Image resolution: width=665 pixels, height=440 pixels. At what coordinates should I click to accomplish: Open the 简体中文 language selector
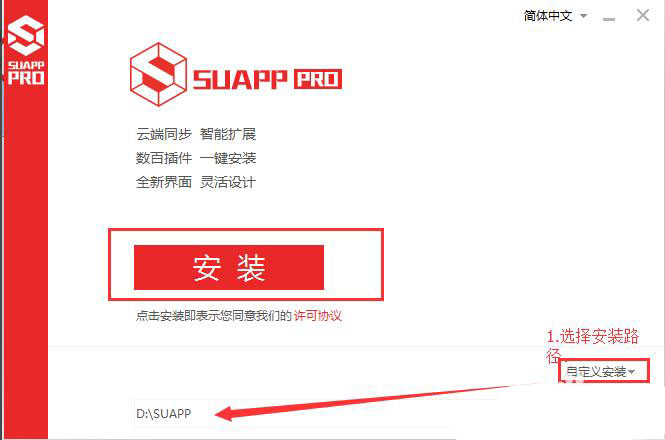pyautogui.click(x=555, y=16)
